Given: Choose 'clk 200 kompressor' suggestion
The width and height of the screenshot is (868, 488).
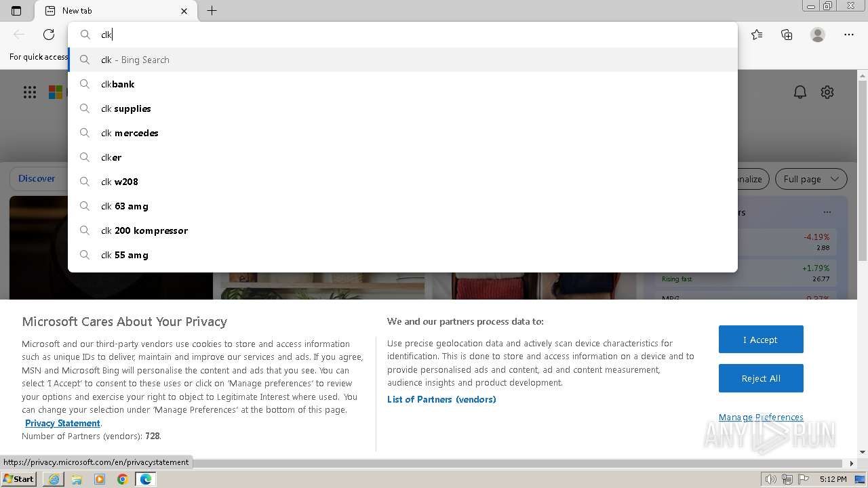Looking at the screenshot, I should (x=403, y=230).
